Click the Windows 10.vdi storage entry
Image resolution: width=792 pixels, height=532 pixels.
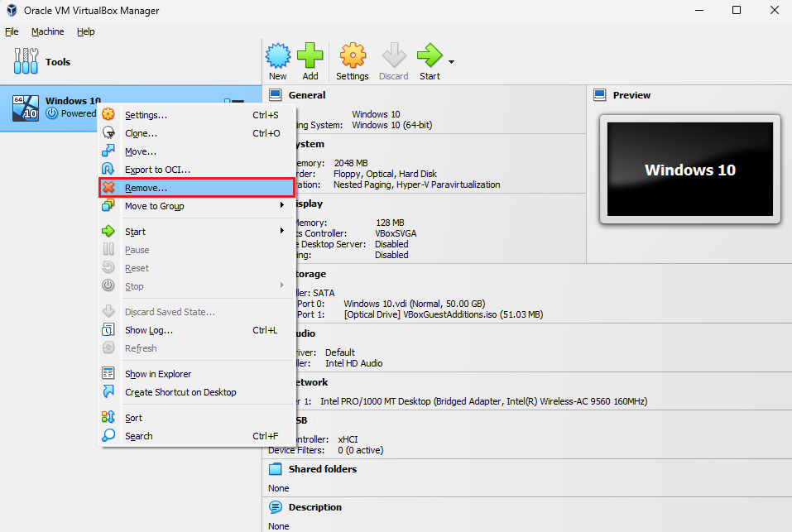(x=414, y=304)
